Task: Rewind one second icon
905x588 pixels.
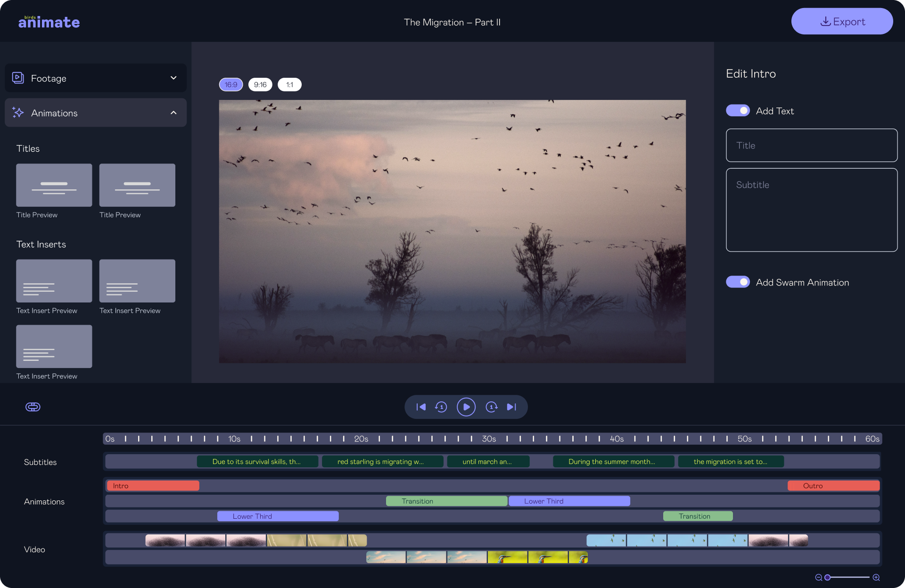Action: (x=441, y=407)
